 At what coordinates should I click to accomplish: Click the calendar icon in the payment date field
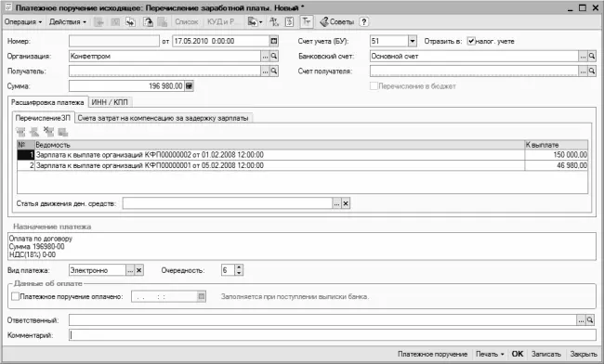(201, 296)
